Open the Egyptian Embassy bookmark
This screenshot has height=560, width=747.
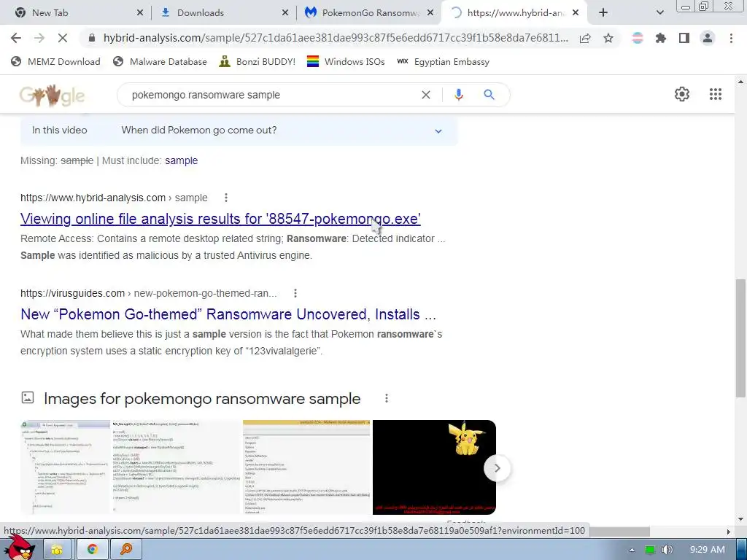pyautogui.click(x=443, y=62)
